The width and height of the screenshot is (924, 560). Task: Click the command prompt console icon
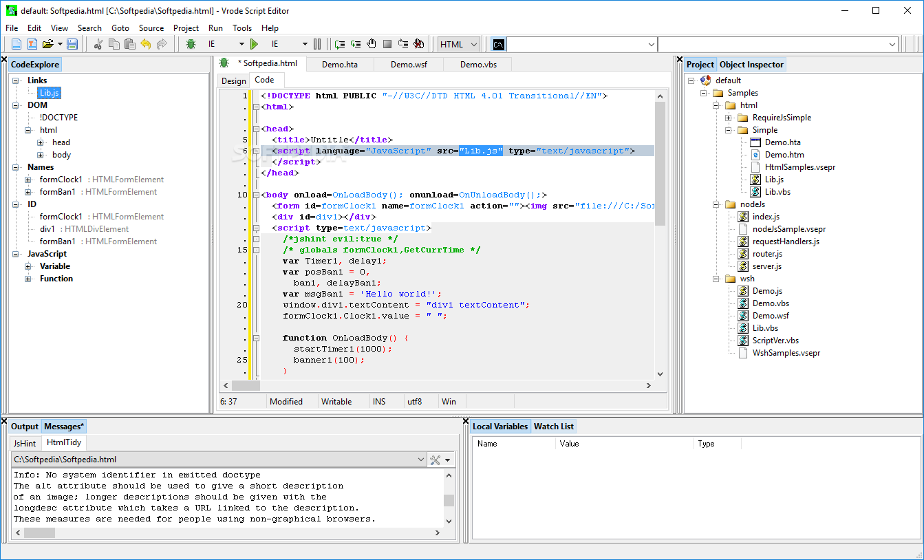tap(499, 44)
